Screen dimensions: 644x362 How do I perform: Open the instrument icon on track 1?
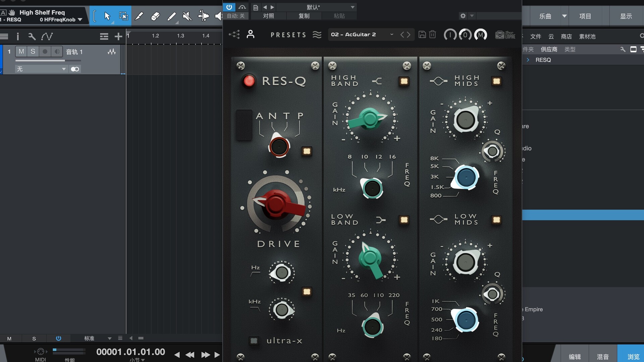click(x=112, y=52)
